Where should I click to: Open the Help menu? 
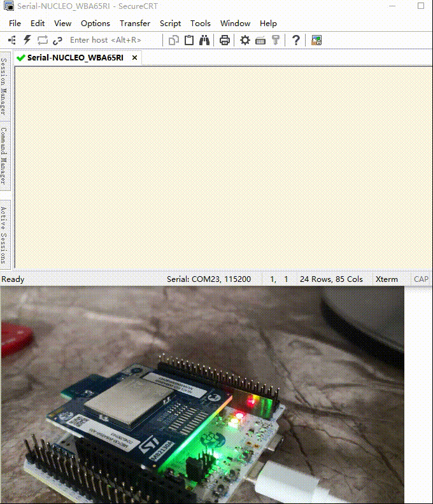pyautogui.click(x=268, y=23)
